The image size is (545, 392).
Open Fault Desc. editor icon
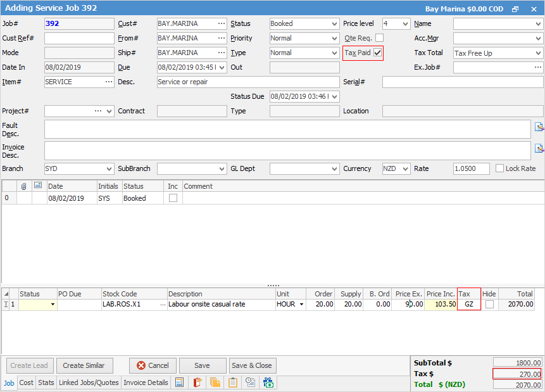point(539,127)
